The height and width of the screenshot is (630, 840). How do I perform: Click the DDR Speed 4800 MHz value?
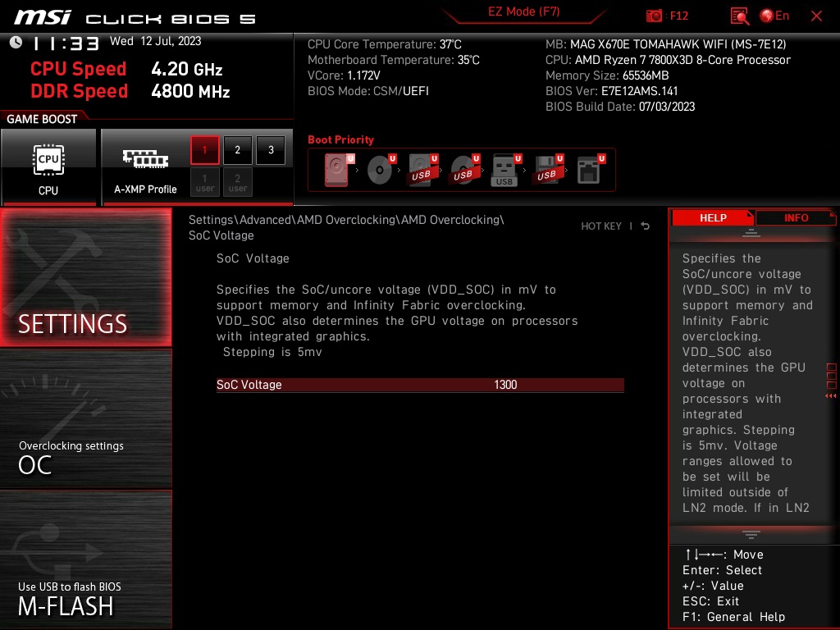pos(190,91)
